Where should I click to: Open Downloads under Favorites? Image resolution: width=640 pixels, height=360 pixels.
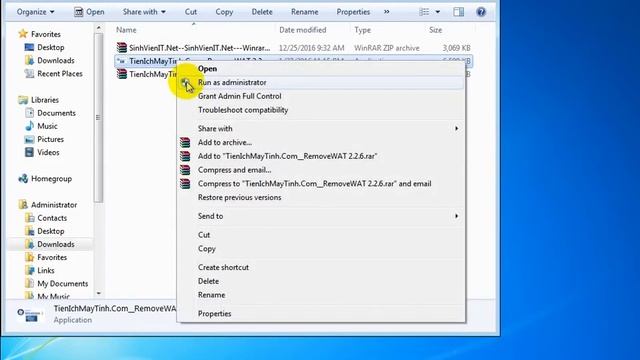50,60
